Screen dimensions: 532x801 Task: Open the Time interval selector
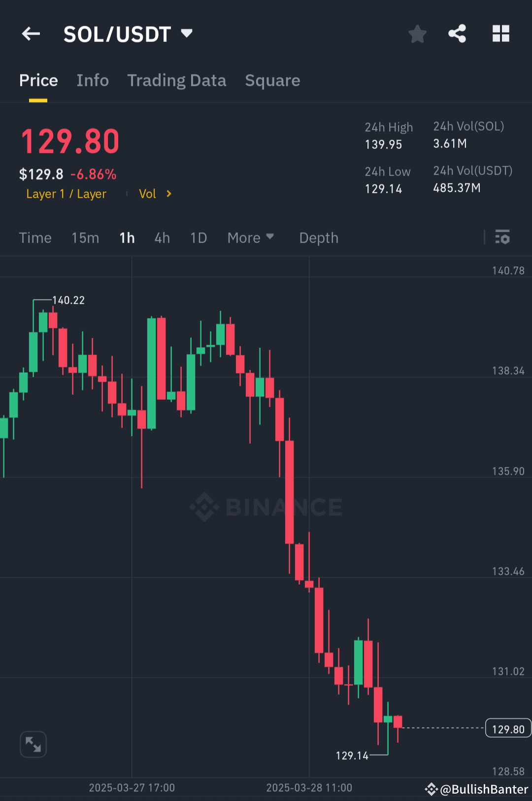click(x=35, y=238)
